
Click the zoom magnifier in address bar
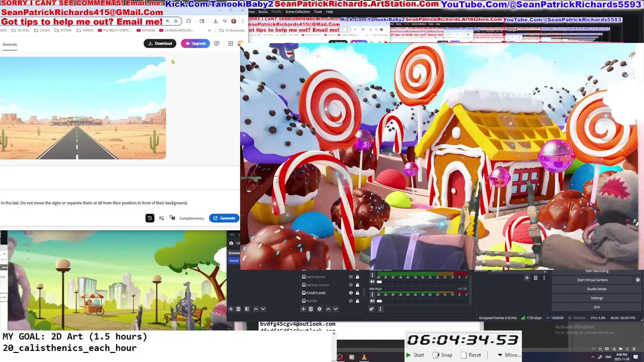tap(169, 21)
